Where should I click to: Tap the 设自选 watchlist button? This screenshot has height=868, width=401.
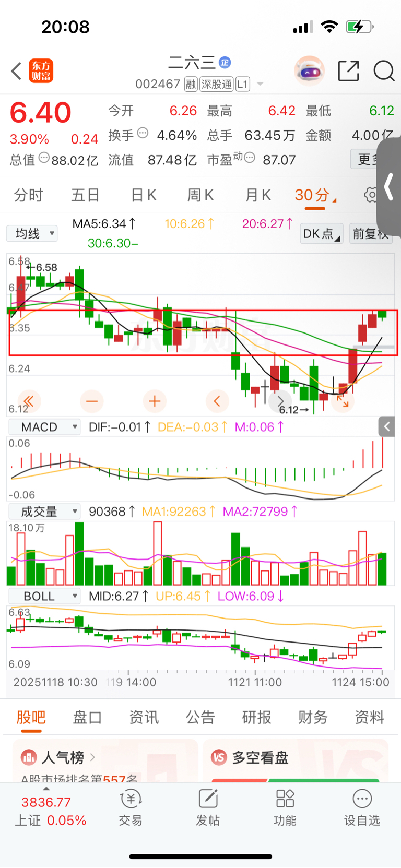tap(362, 808)
